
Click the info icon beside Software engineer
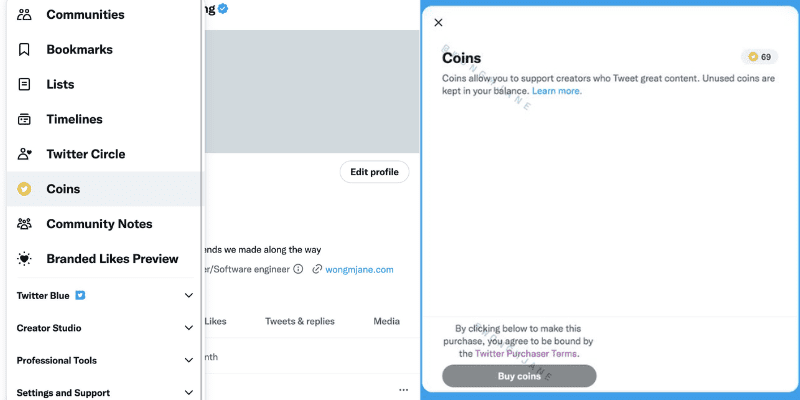(298, 269)
